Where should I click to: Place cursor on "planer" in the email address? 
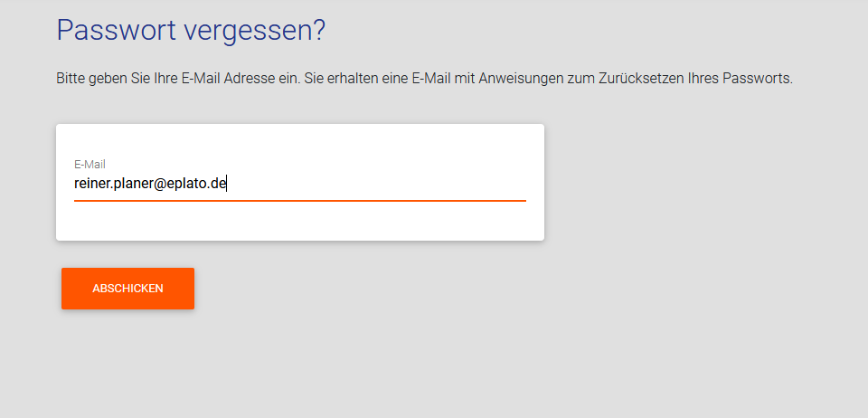pyautogui.click(x=133, y=184)
